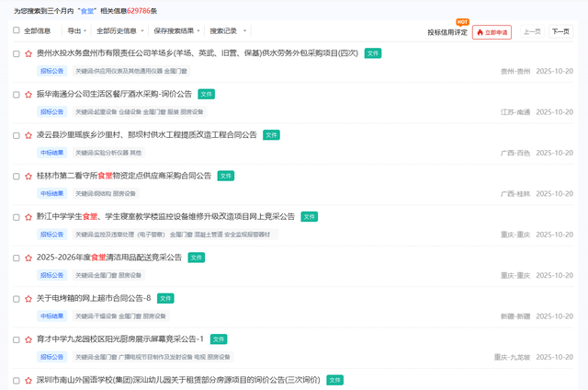Expand the 保存搜索结果 menu

(x=175, y=30)
